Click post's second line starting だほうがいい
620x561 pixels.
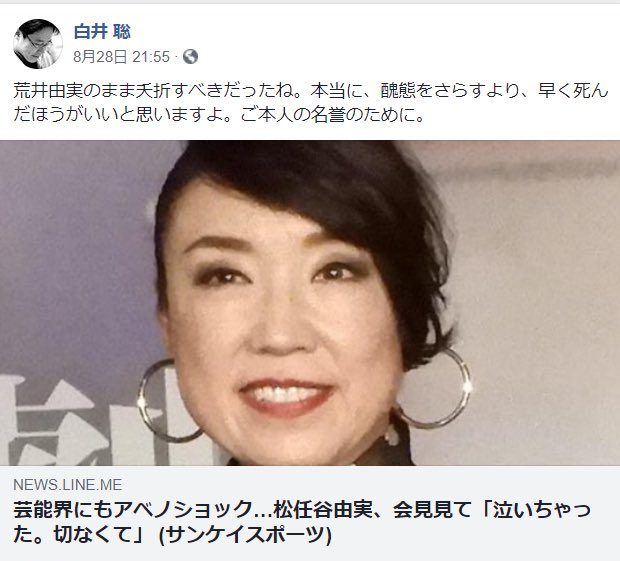[219, 115]
